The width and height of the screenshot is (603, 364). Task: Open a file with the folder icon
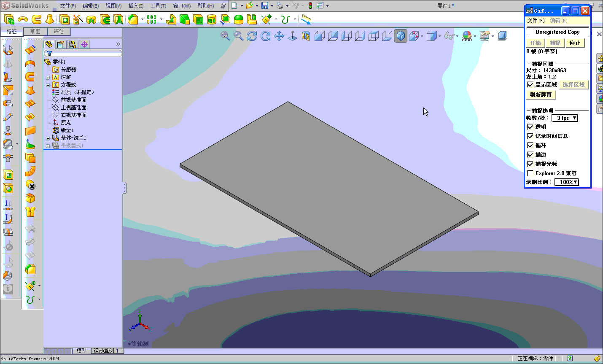pos(250,5)
